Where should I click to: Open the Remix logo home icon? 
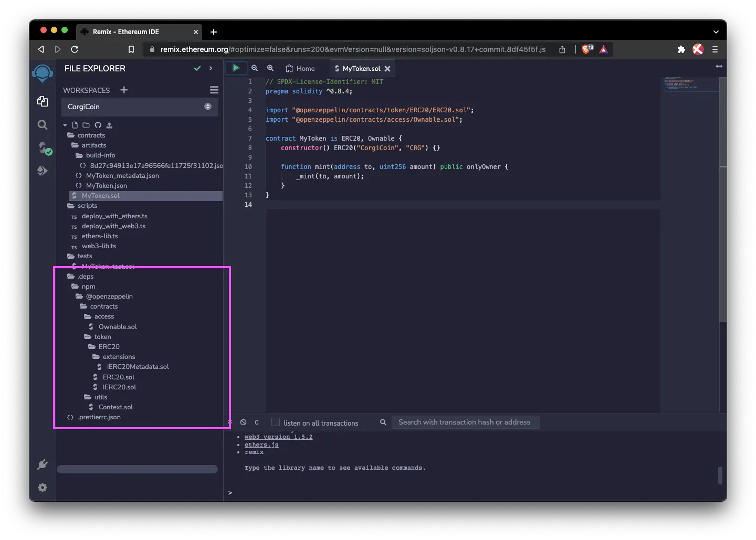click(43, 73)
